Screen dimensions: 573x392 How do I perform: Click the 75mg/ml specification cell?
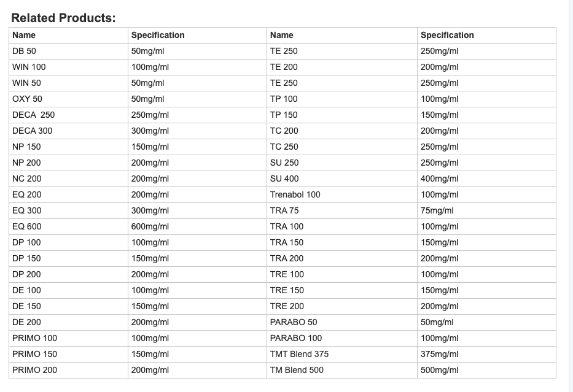click(x=437, y=210)
